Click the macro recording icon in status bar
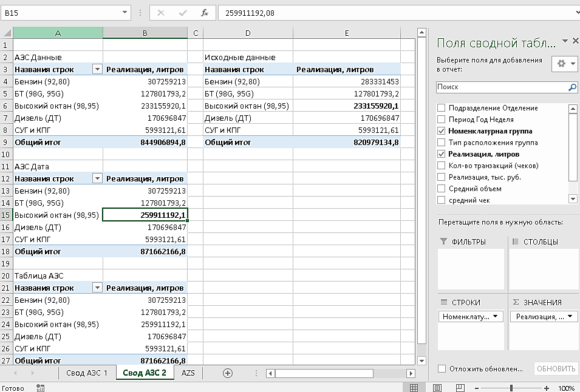Viewport: 580px width, 392px height. tap(40, 388)
